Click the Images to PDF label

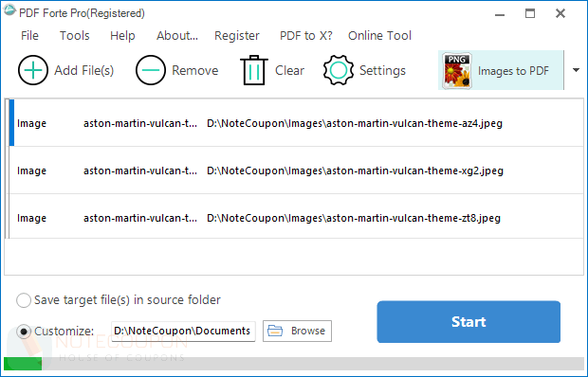513,71
